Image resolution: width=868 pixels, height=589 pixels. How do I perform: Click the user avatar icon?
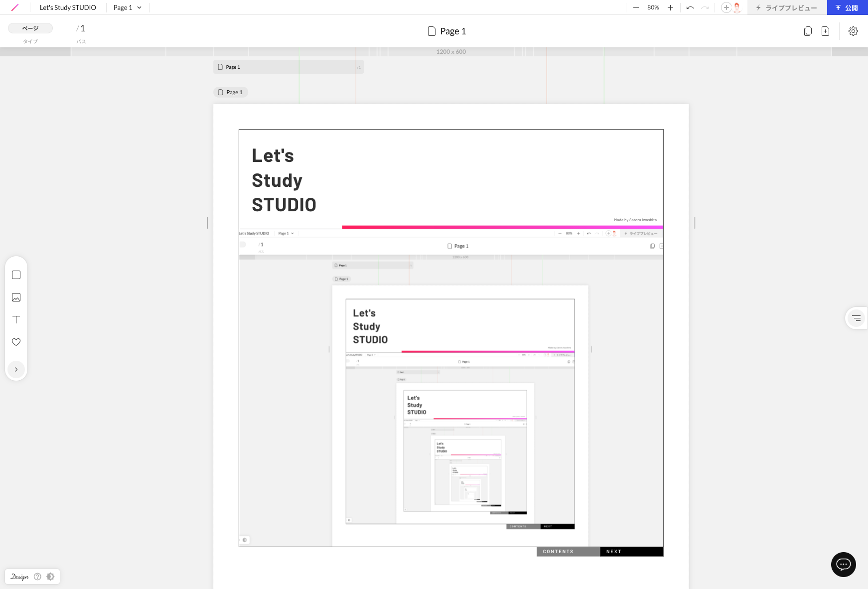737,7
